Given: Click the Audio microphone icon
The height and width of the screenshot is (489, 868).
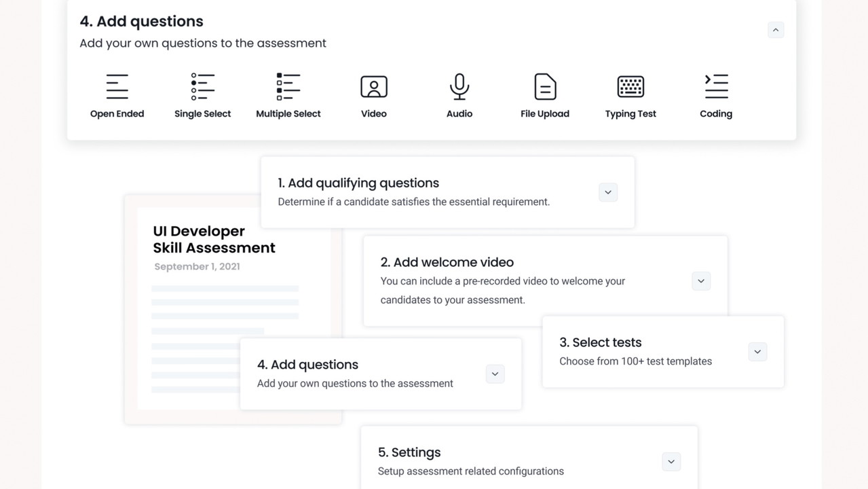Looking at the screenshot, I should point(459,87).
